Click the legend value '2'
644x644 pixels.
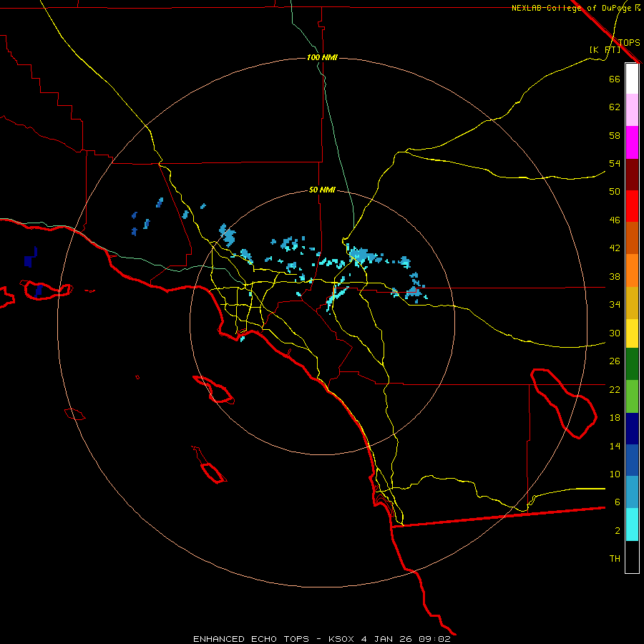click(x=618, y=531)
